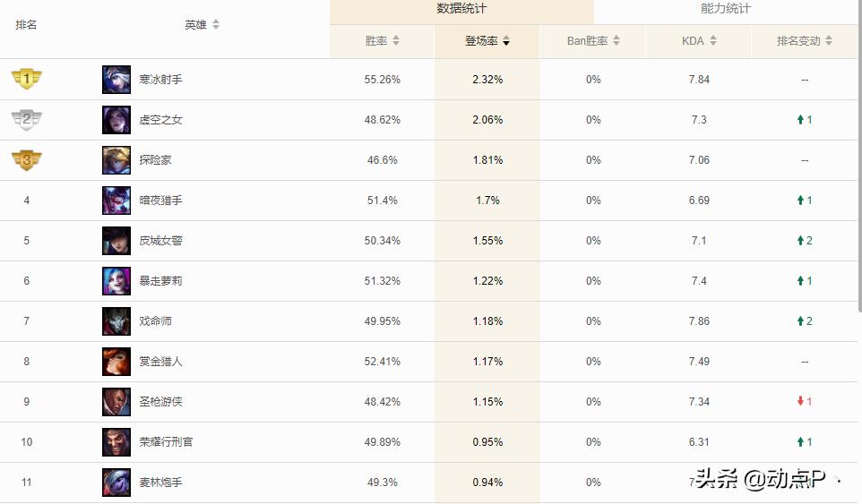Viewport: 862px width, 504px height.
Task: Sort by 排名变动 column
Action: [805, 40]
